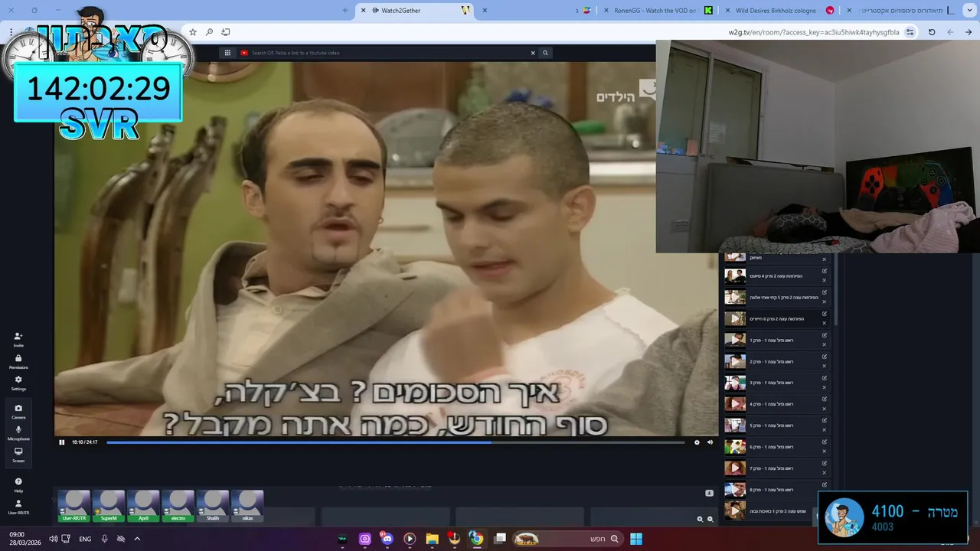Close the Watch2Gether browser tab
980x551 pixels.
[x=363, y=11]
